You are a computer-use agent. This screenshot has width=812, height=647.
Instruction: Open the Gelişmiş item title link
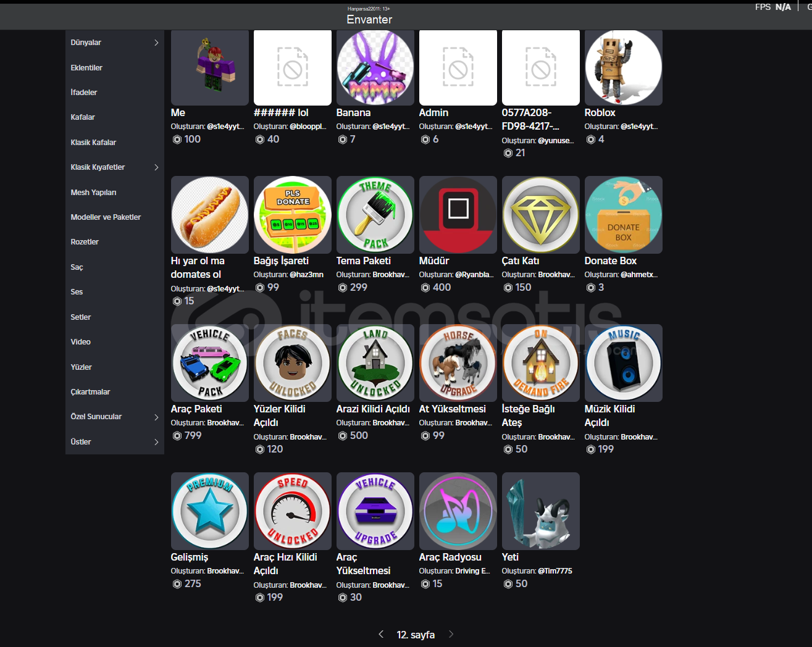[190, 557]
